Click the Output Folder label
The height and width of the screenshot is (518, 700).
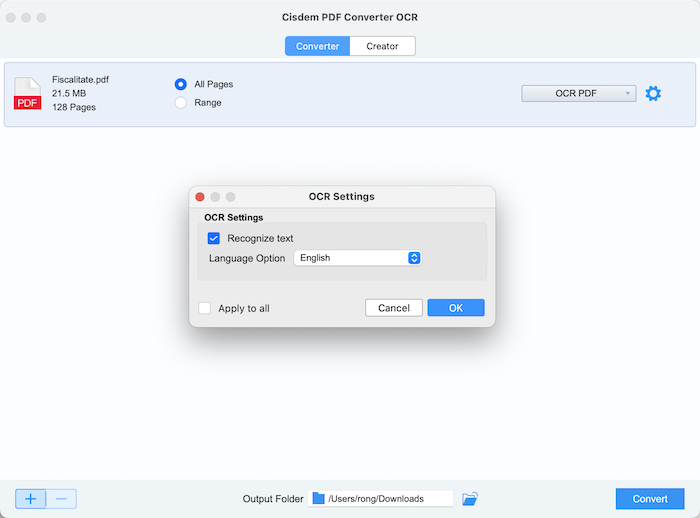(x=273, y=499)
